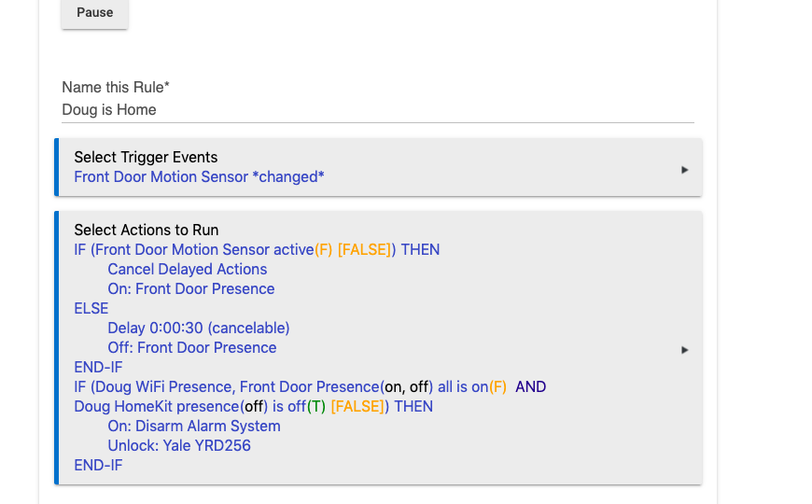The height and width of the screenshot is (504, 812).
Task: Click 'On: Disarm Alarm System' action line
Action: 194,427
